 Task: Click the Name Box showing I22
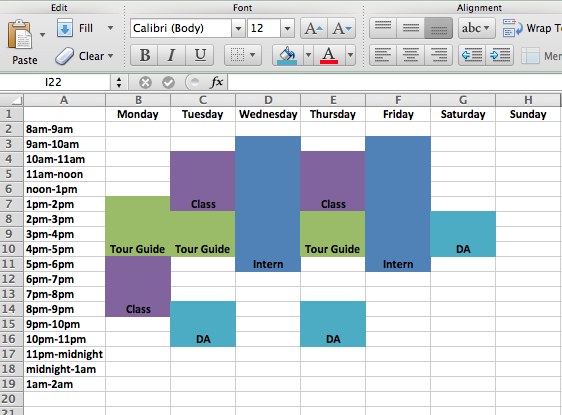coord(54,82)
